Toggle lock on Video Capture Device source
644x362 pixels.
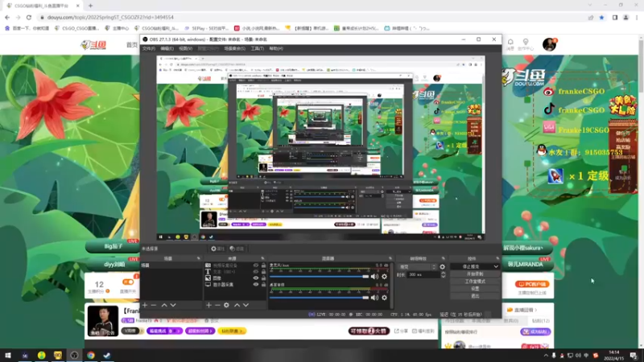point(264,265)
